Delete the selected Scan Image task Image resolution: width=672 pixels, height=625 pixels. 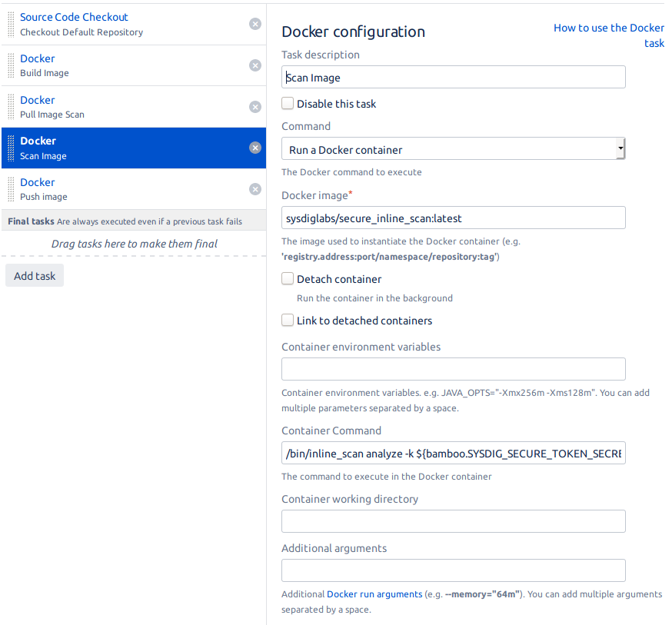pyautogui.click(x=255, y=148)
